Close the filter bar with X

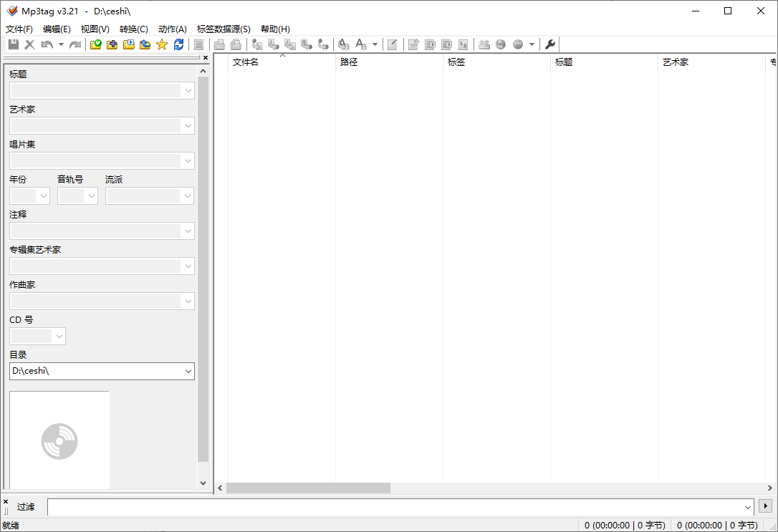pyautogui.click(x=6, y=502)
